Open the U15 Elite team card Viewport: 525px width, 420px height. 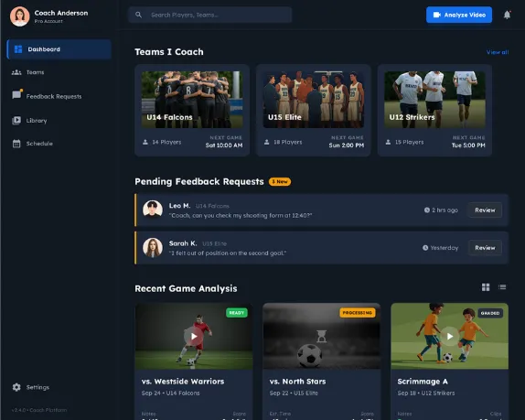click(314, 110)
